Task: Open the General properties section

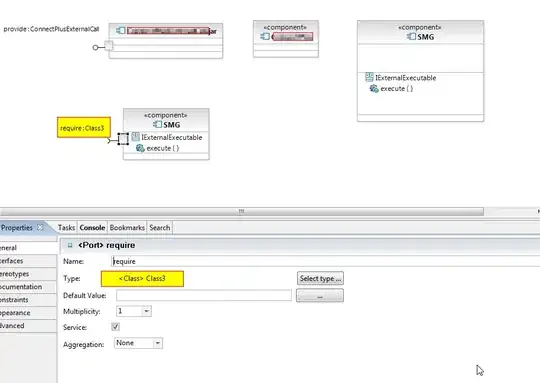Action: [x=28, y=248]
